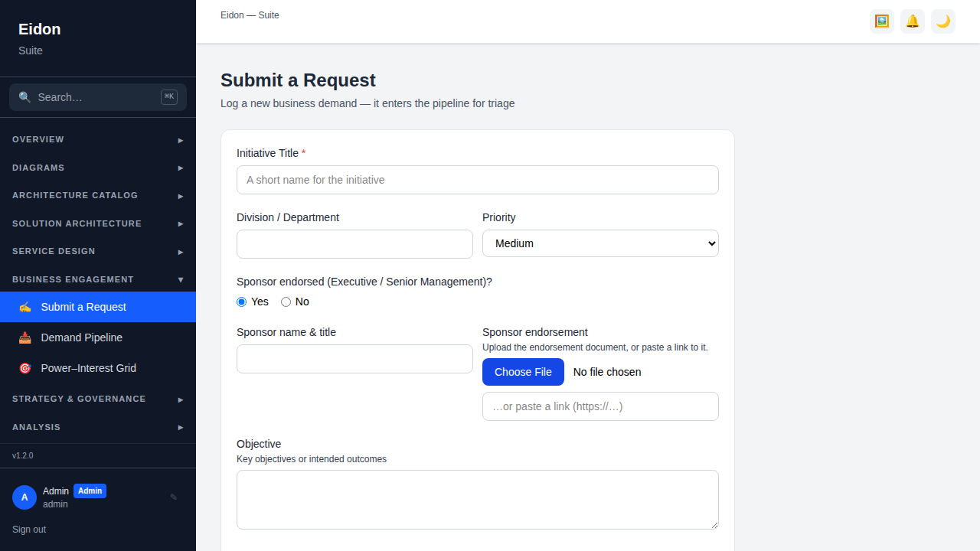The width and height of the screenshot is (980, 551).
Task: Go to Demand Pipeline
Action: 98,337
